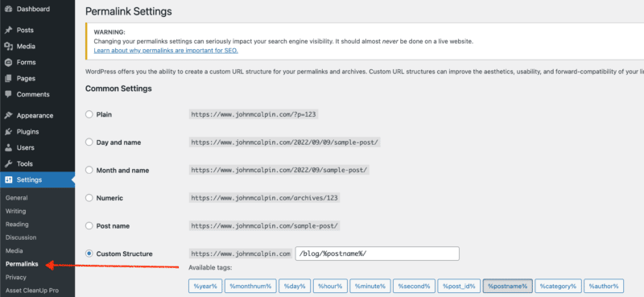
Task: Open the Pages menu label
Action: 26,78
